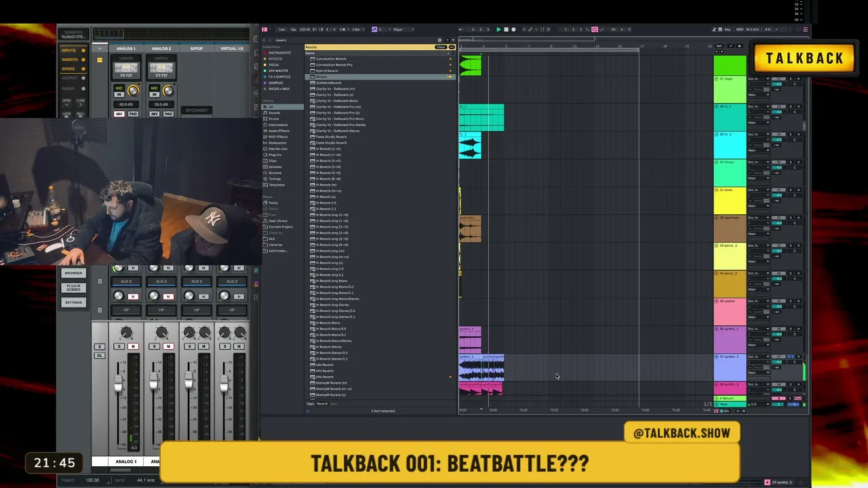Screen dimensions: 868x488
Task: Select INSTRUMENTS collection in browser
Action: click(279, 53)
